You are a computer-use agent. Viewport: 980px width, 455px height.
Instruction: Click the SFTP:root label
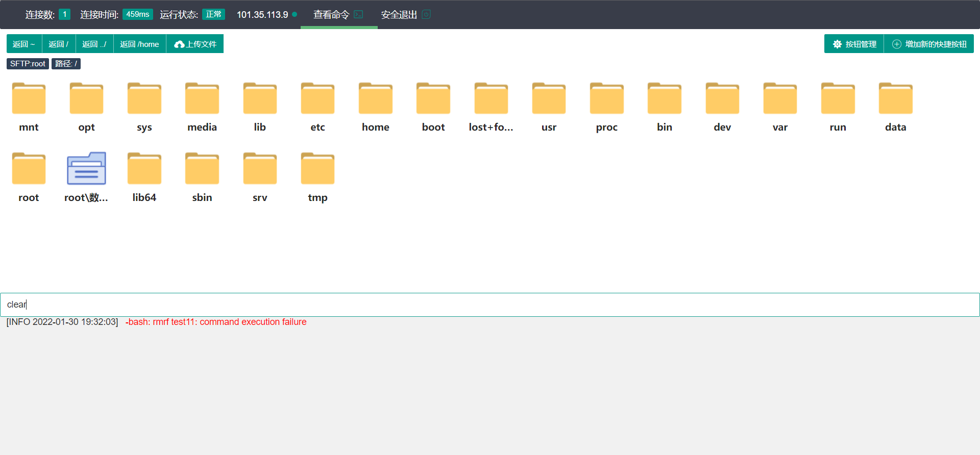click(x=28, y=64)
